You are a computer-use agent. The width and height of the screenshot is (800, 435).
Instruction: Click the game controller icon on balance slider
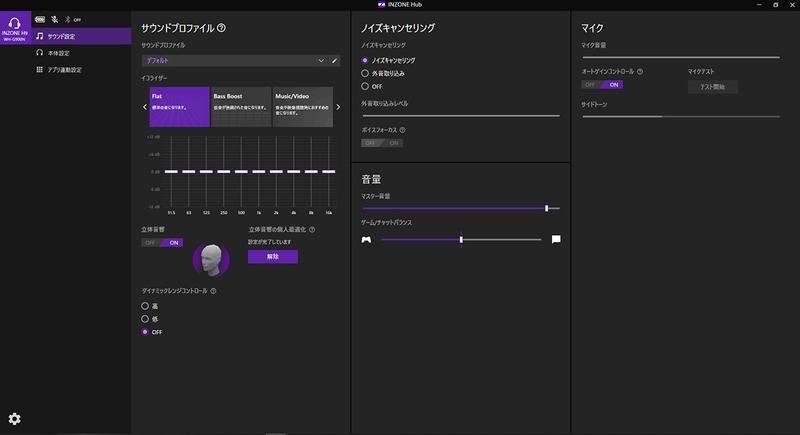coord(367,240)
